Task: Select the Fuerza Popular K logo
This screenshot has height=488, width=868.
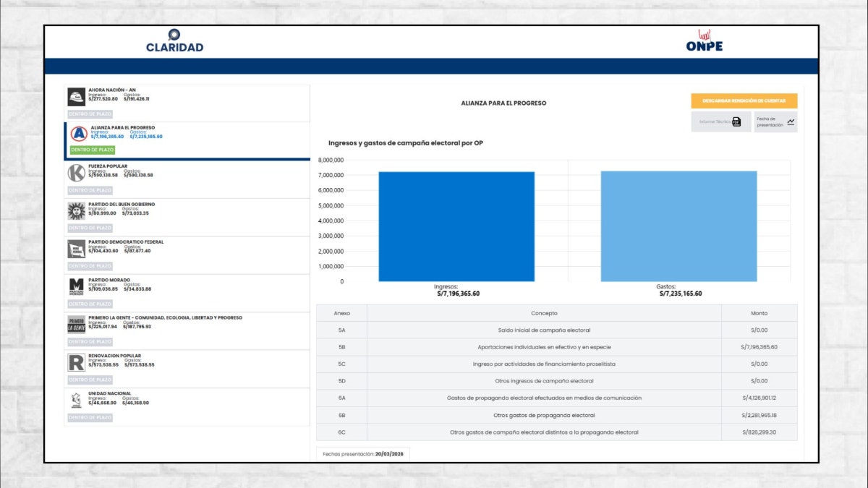Action: (x=77, y=173)
